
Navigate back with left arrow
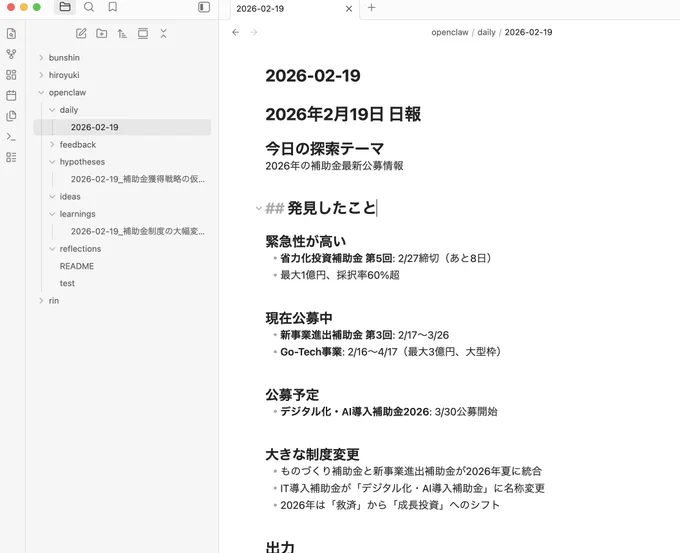coord(235,32)
